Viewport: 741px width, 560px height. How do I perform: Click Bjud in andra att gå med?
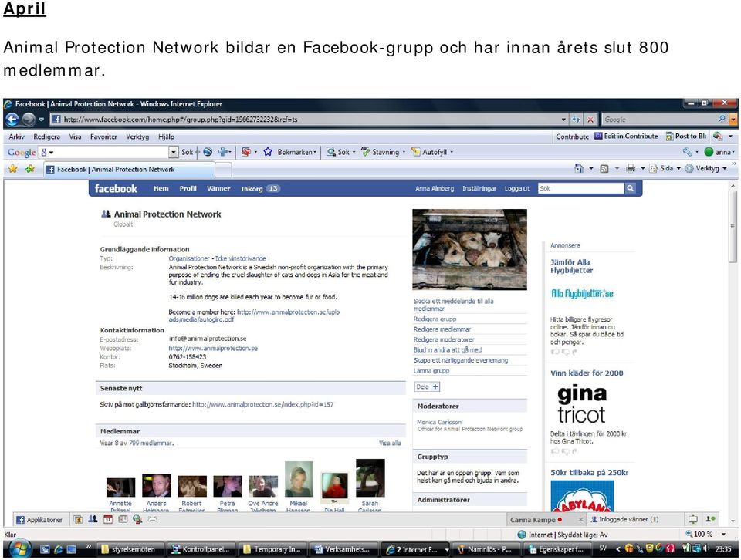448,350
